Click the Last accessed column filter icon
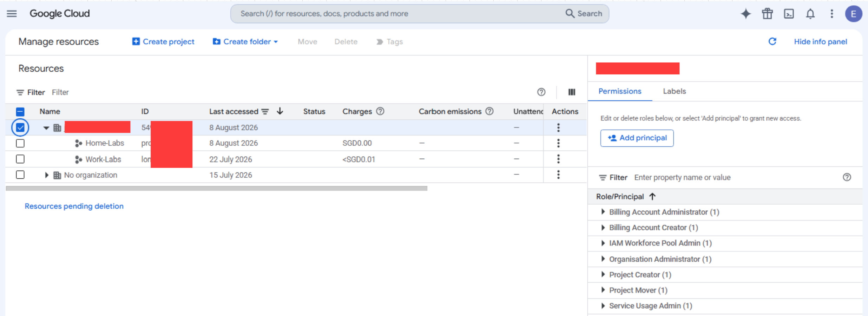Screen dimensions: 868x316 [x=265, y=112]
